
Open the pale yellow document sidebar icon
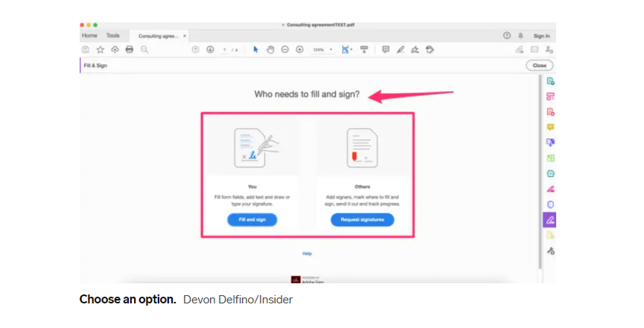(550, 235)
